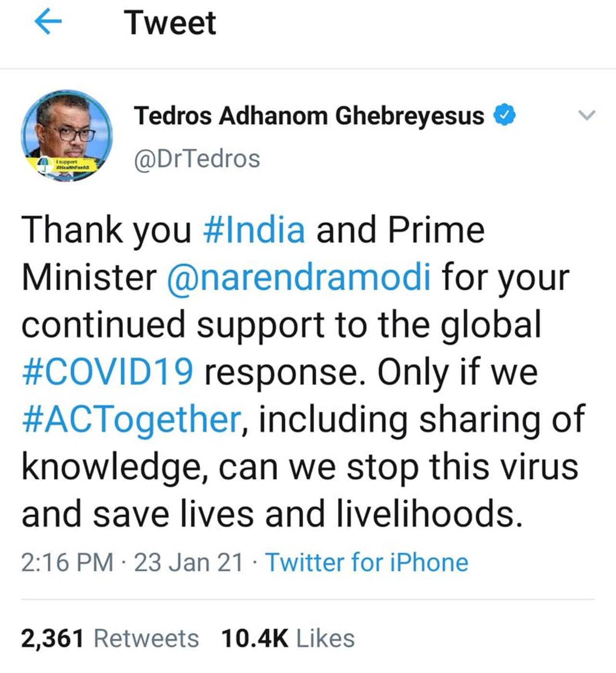Open the tweet options chevron menu
Image resolution: width=616 pixels, height=673 pixels.
coord(587,116)
